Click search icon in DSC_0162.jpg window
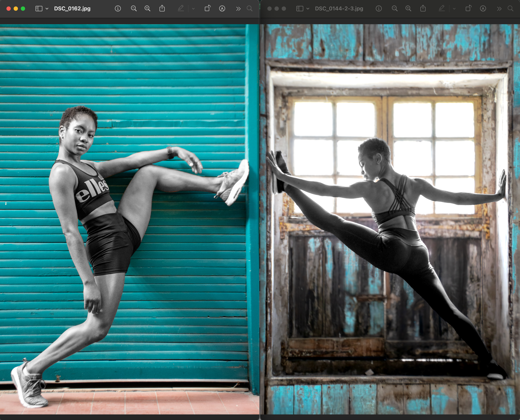The height and width of the screenshot is (420, 520). pyautogui.click(x=249, y=9)
